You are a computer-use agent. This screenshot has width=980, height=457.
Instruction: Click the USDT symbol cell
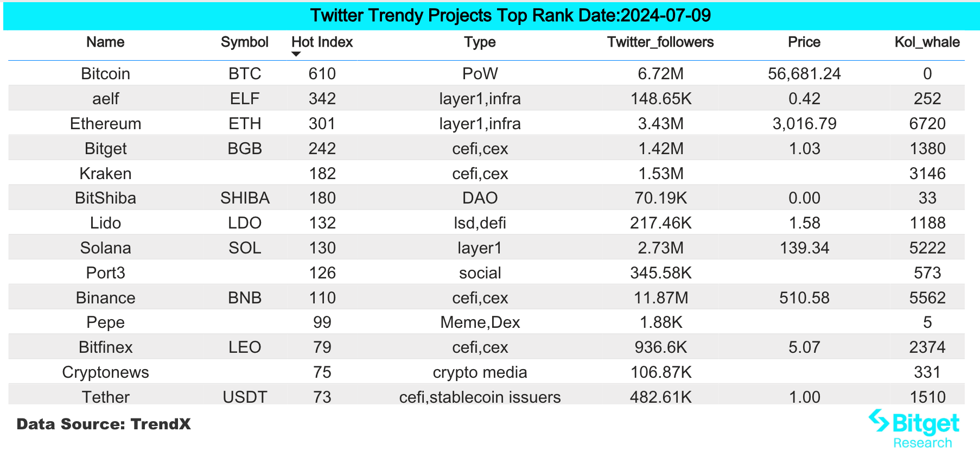[x=245, y=397]
